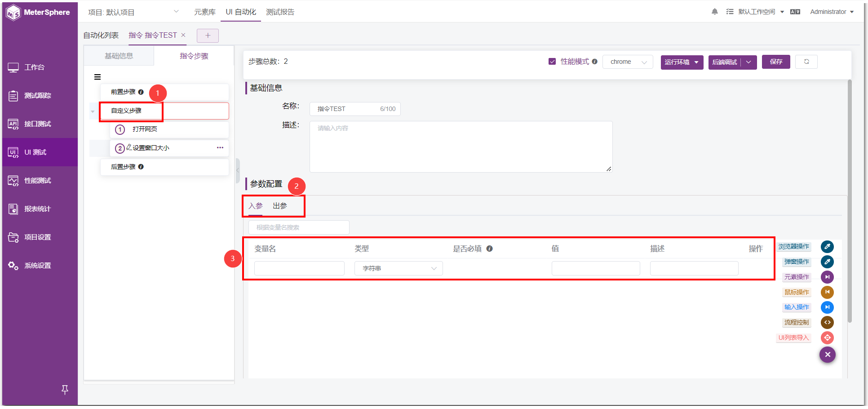This screenshot has width=868, height=409.
Task: Click the notification bell icon
Action: (x=715, y=12)
